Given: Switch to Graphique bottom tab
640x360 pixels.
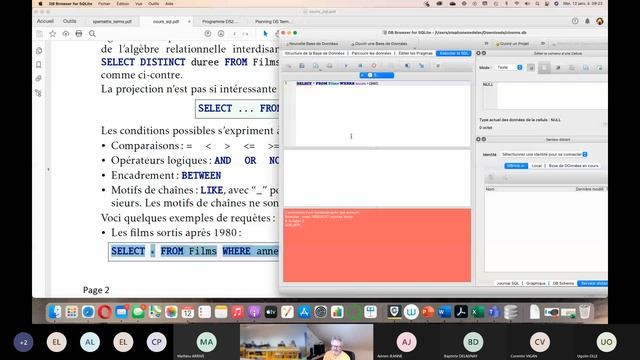Looking at the screenshot, I should tap(536, 283).
